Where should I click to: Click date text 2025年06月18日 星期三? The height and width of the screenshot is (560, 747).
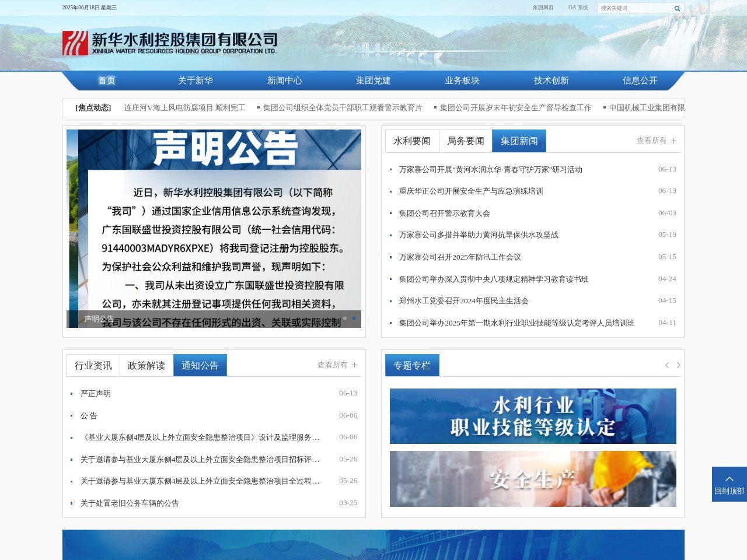click(89, 8)
